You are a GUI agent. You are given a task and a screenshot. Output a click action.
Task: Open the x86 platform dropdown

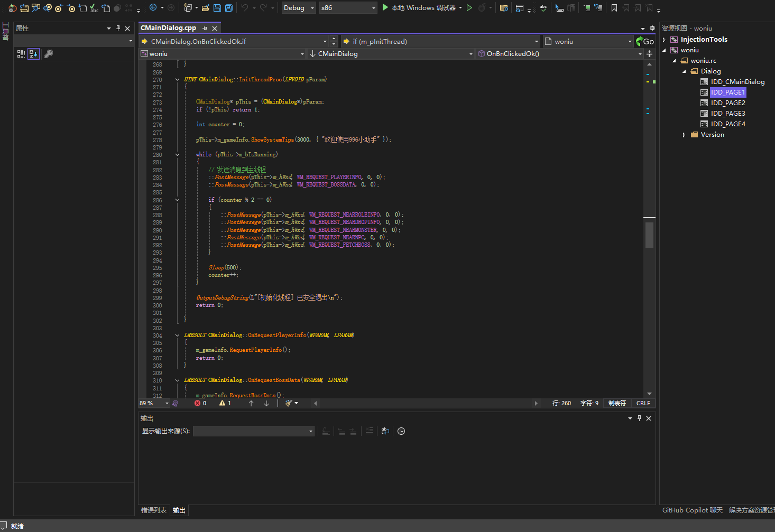tap(348, 8)
